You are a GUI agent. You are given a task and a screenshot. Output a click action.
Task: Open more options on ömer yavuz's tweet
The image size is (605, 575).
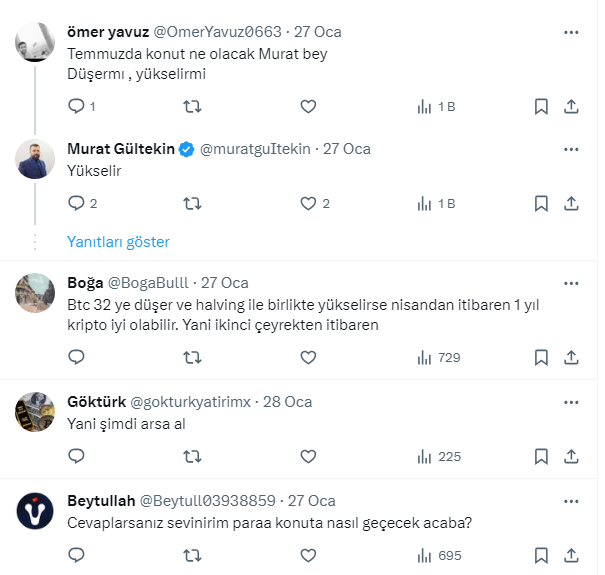(570, 33)
